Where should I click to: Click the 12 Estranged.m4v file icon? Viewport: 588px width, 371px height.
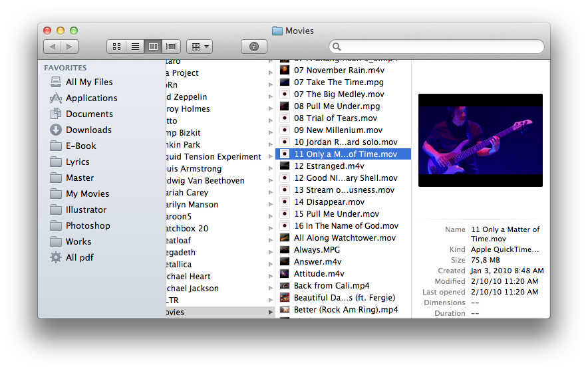(x=285, y=166)
